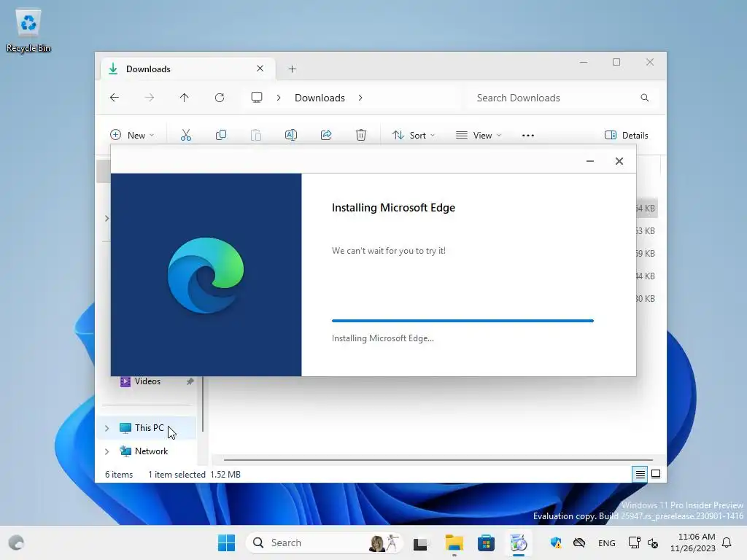The height and width of the screenshot is (560, 747).
Task: Click the Edge installer taskbar icon
Action: point(519,542)
